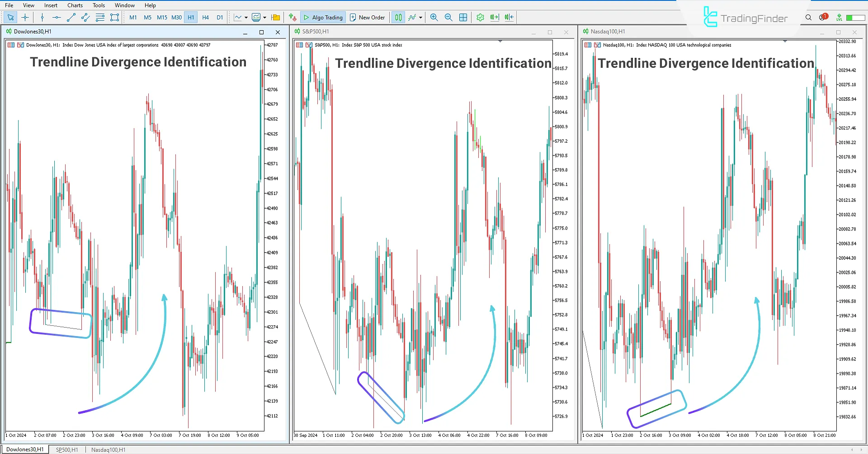Screen dimensions: 868x454
Task: Open the Charts menu
Action: [74, 5]
